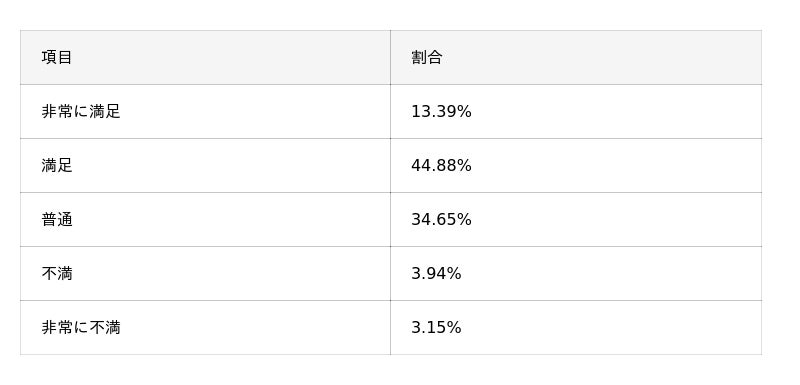Click blank header area right of 項目
The width and height of the screenshot is (800, 385).
231,58
